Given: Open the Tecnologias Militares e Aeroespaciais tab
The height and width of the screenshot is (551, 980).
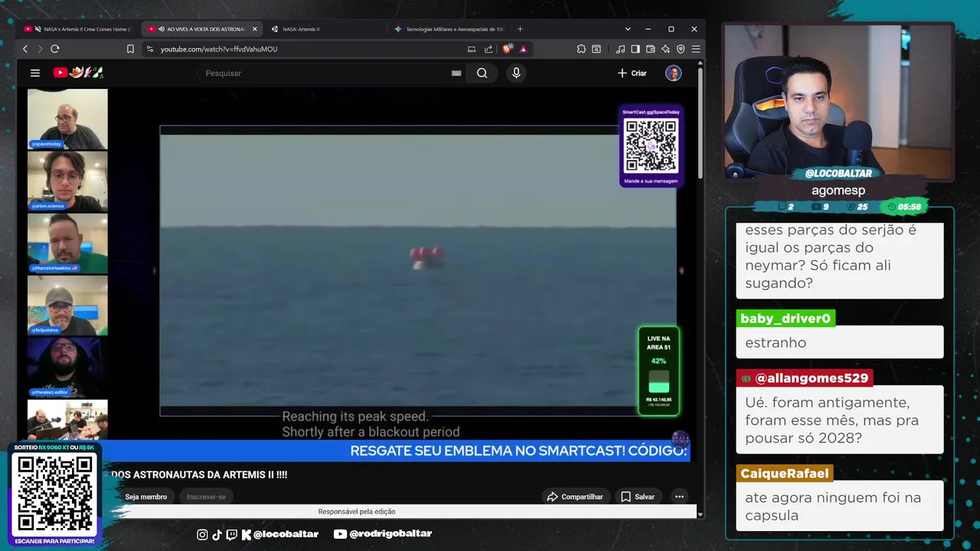Looking at the screenshot, I should pos(449,29).
